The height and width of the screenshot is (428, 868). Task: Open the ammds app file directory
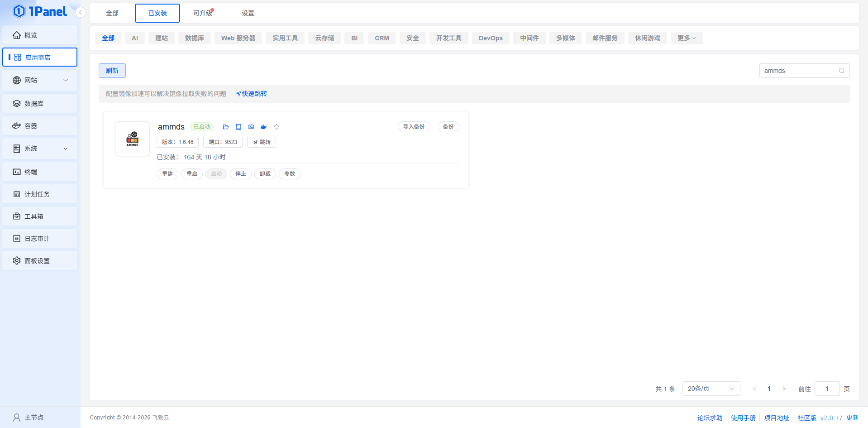(x=226, y=127)
